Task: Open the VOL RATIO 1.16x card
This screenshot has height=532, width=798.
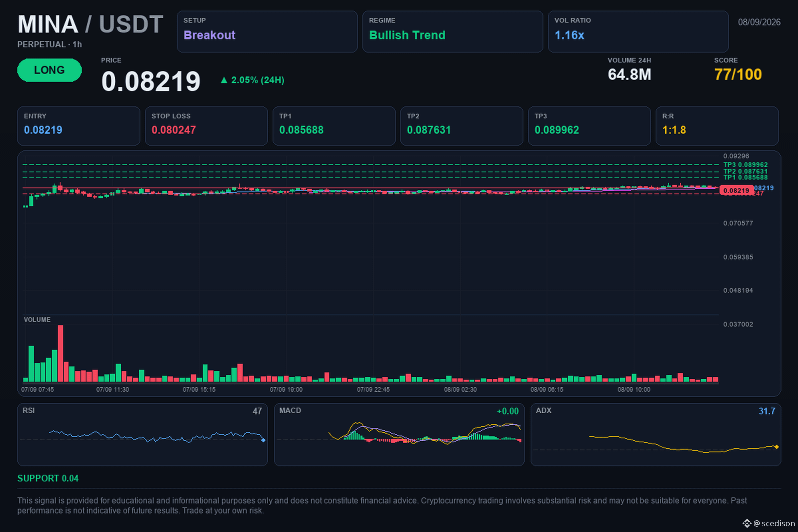Action: click(x=638, y=32)
